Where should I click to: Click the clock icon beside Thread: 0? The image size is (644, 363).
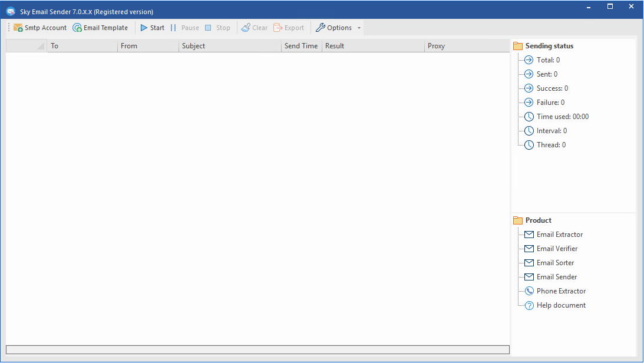529,145
